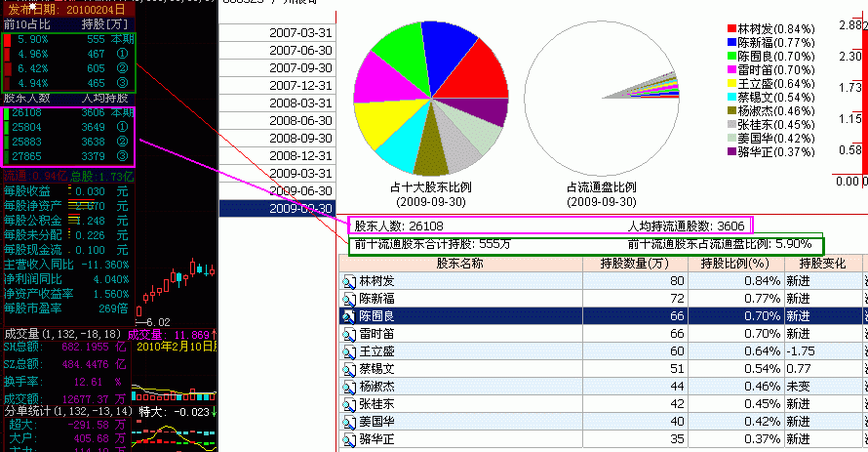Click 前十流通股东合计持股: 555万 text
The height and width of the screenshot is (452, 868).
(432, 244)
